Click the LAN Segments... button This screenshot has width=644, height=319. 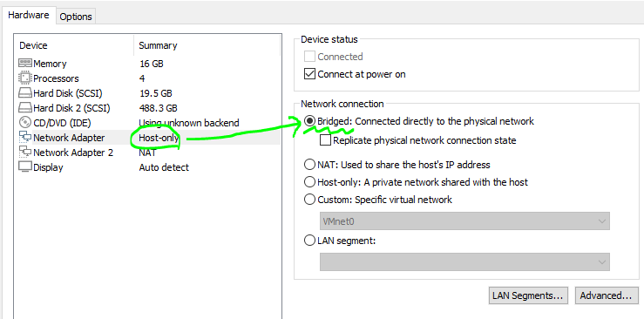pos(528,295)
